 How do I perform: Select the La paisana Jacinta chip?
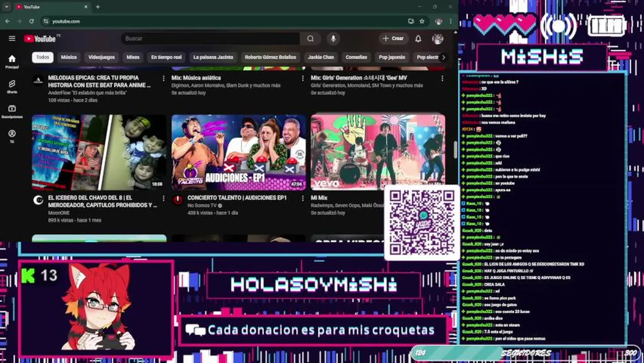click(213, 57)
